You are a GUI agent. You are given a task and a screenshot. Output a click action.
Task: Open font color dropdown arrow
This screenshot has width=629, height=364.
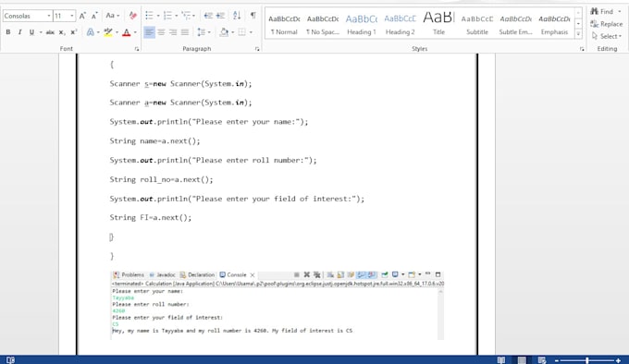[x=135, y=32]
